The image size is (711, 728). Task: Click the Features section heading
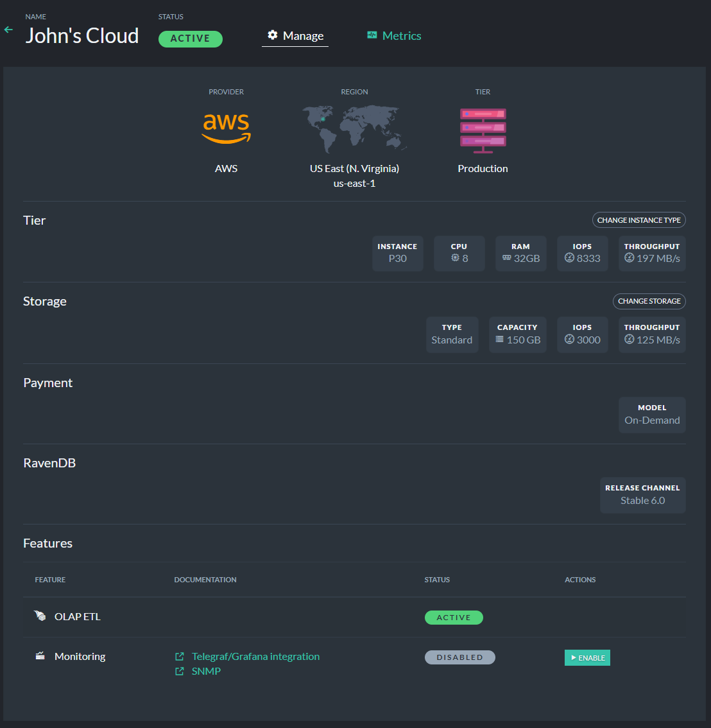point(47,543)
